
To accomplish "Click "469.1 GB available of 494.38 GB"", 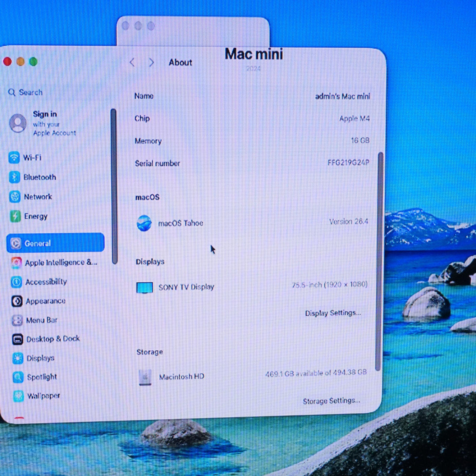I will pos(316,373).
